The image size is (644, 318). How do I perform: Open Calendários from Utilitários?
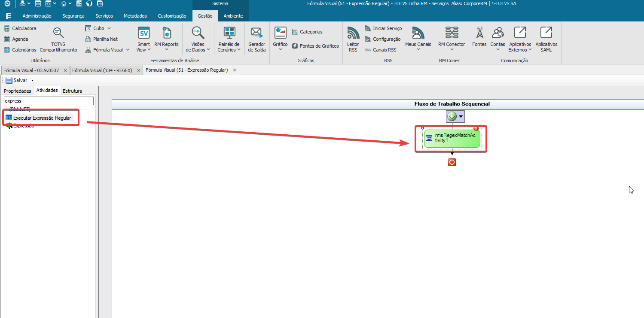pyautogui.click(x=20, y=50)
